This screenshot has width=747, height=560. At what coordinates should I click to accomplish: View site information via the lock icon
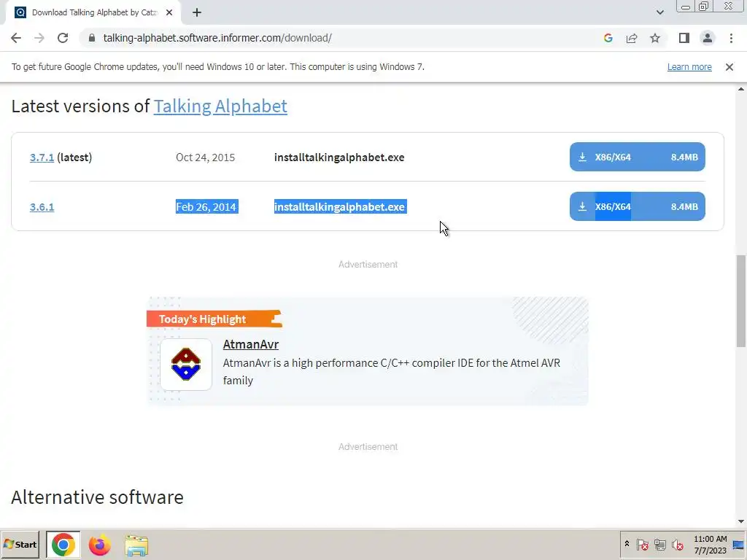tap(92, 38)
